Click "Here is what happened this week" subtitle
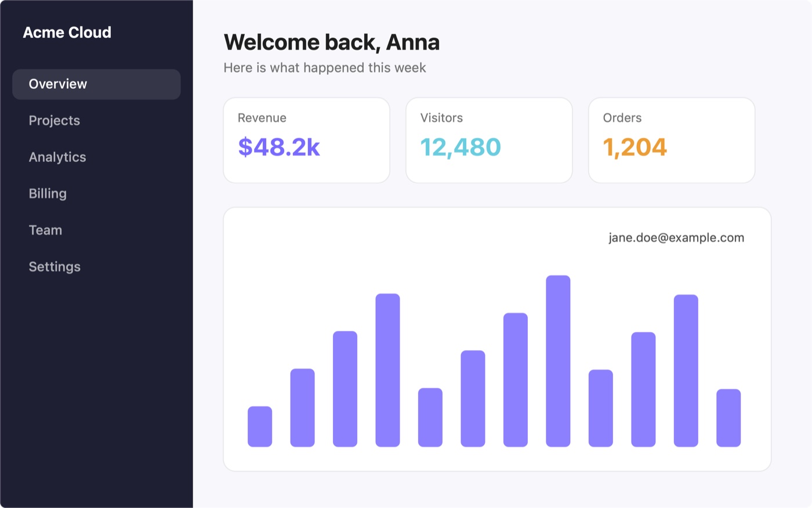The height and width of the screenshot is (508, 812). 325,68
